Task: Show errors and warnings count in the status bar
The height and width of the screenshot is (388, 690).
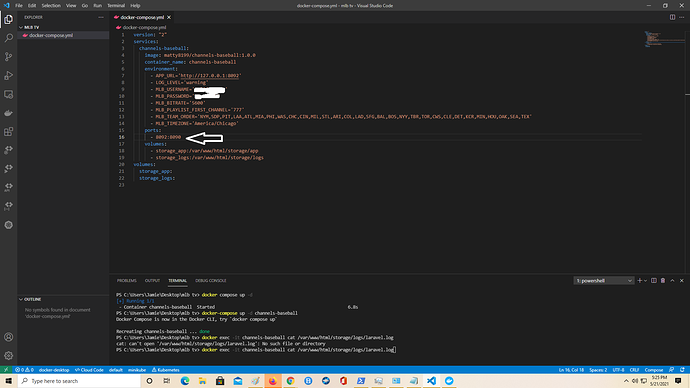Action: pyautogui.click(x=24, y=370)
